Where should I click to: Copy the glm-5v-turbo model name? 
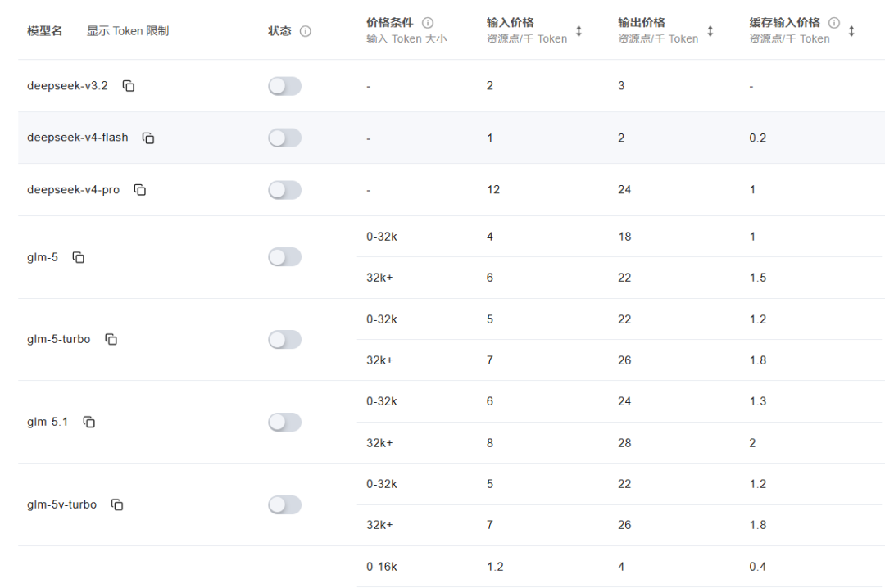click(117, 504)
